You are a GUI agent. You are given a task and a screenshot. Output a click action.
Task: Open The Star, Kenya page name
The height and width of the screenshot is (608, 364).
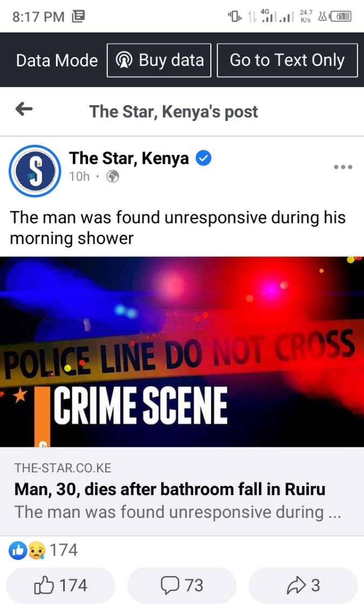(x=129, y=158)
